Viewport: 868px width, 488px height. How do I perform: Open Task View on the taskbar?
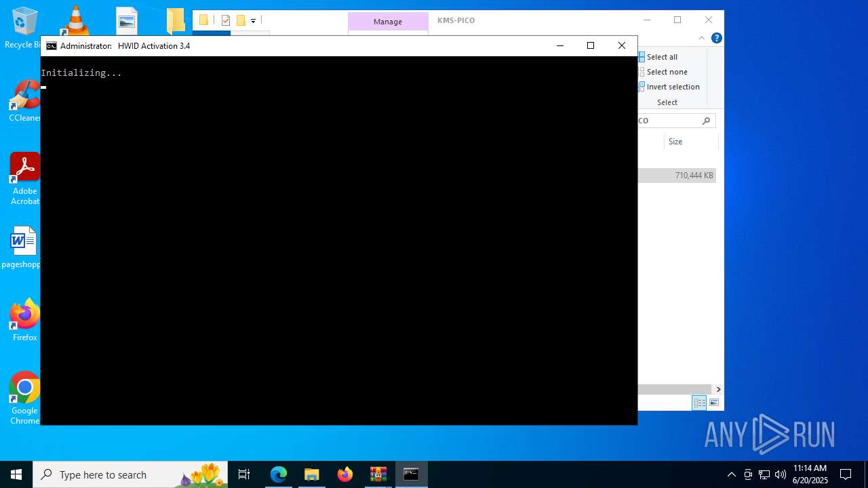(244, 474)
